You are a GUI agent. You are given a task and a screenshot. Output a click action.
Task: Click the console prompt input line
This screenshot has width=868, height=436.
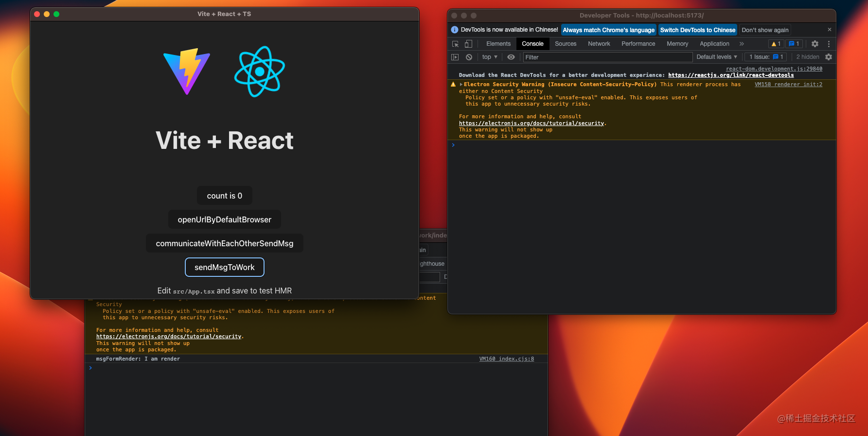[x=642, y=145]
